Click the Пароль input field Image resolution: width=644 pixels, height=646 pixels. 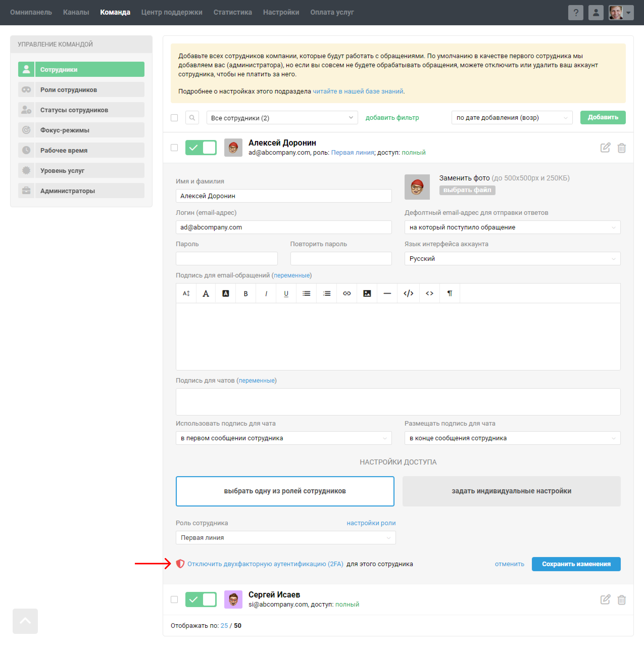(227, 259)
